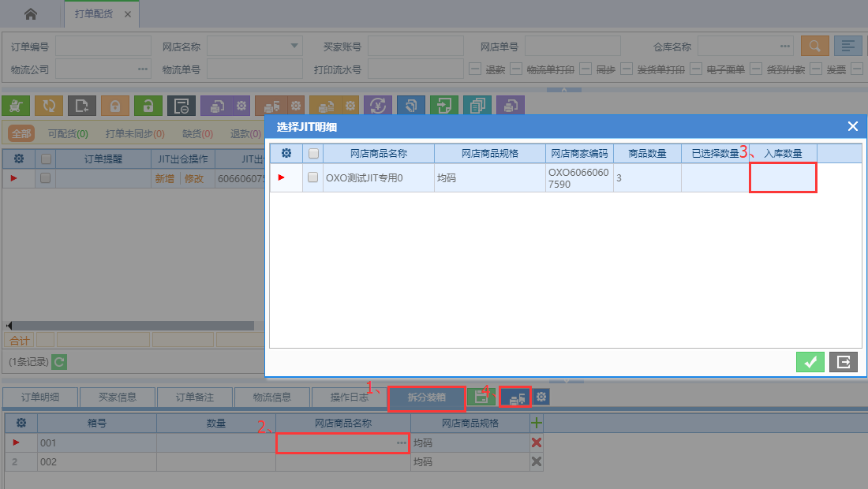Click the last purple printer icon in toolbar
868x489 pixels.
tap(511, 106)
